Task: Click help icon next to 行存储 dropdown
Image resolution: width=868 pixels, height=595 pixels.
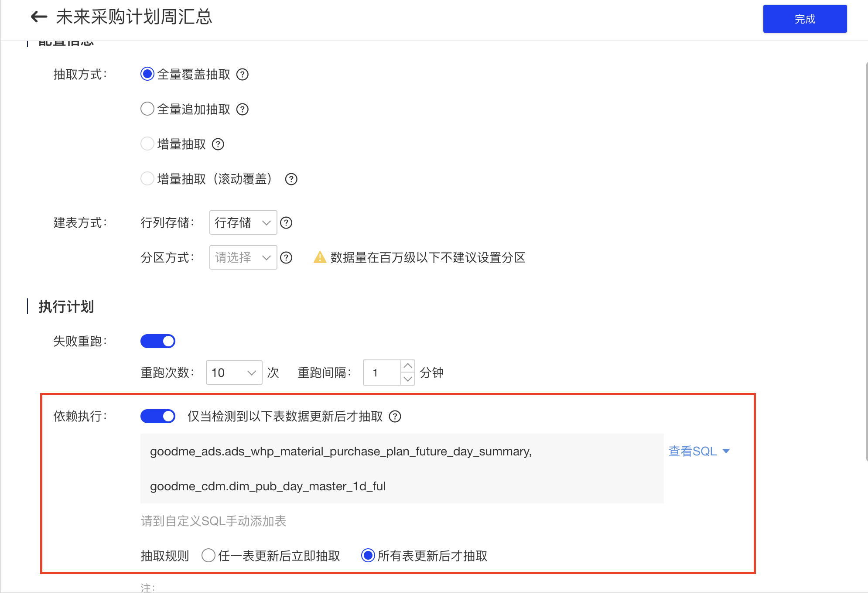Action: (286, 222)
